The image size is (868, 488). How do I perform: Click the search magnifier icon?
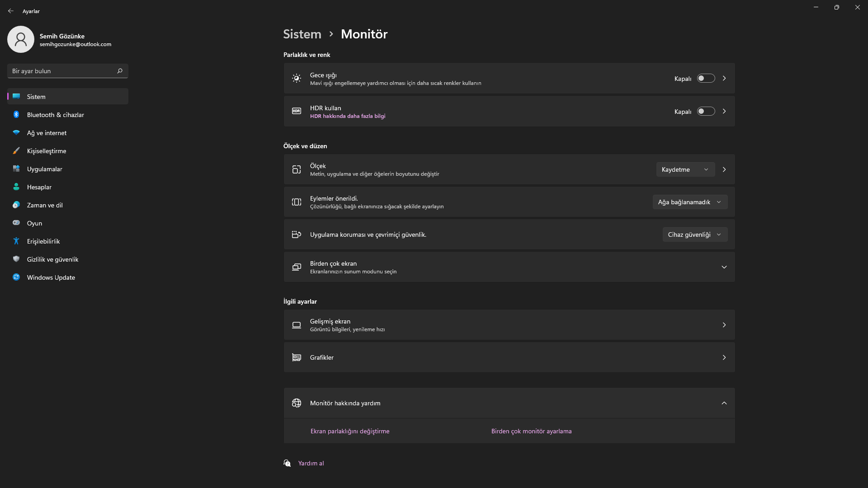pos(120,71)
